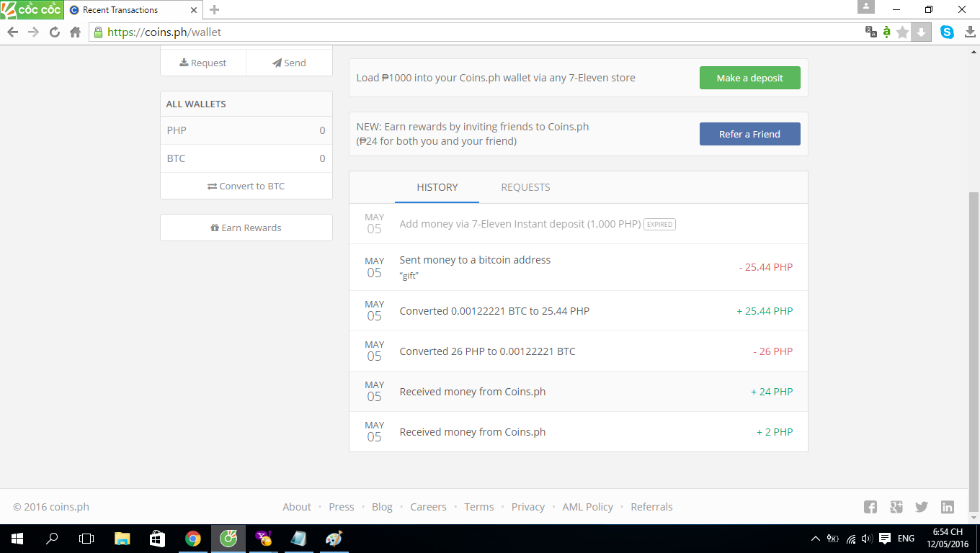Select the HISTORY tab
The image size is (980, 553).
437,187
